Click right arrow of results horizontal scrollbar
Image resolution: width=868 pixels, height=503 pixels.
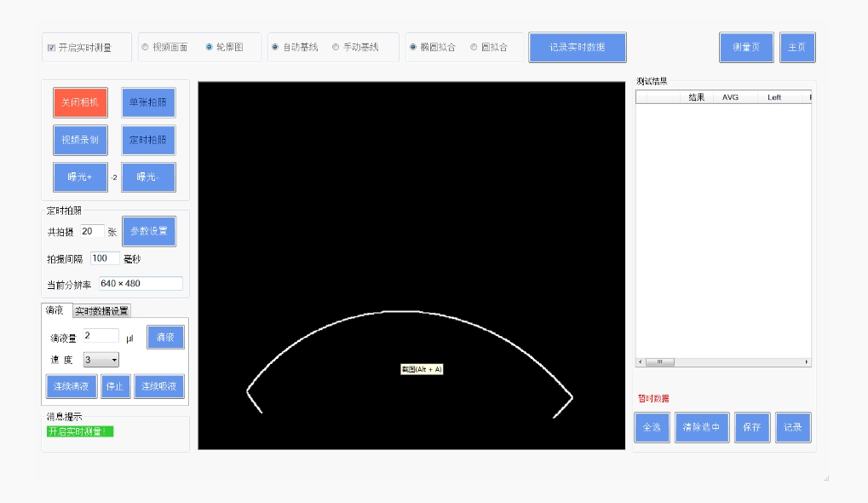807,362
